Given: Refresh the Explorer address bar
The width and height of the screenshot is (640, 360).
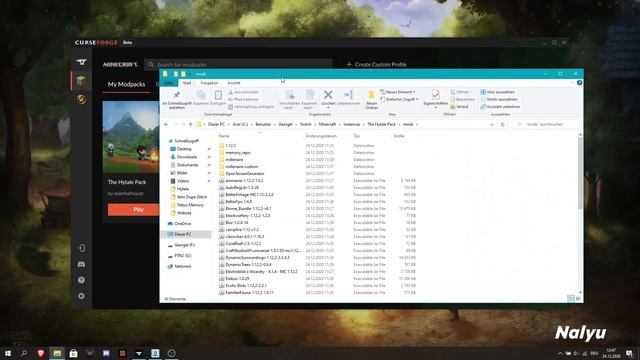Looking at the screenshot, I should (502, 124).
